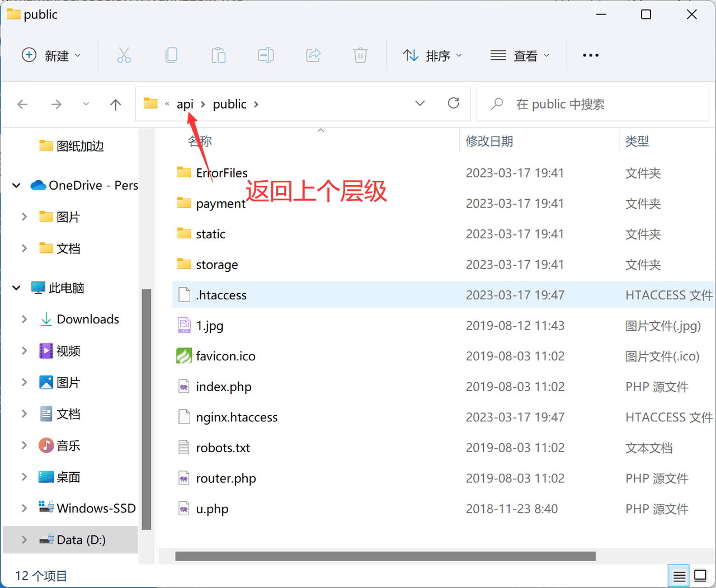Viewport: 716px width, 588px height.
Task: Sort by 修改日期 column header
Action: coord(489,141)
